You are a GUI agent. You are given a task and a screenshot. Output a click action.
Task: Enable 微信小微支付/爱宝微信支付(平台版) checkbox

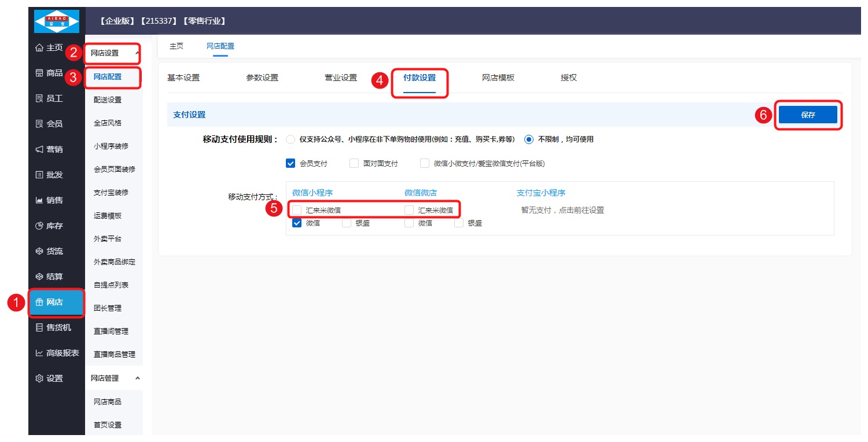(425, 164)
